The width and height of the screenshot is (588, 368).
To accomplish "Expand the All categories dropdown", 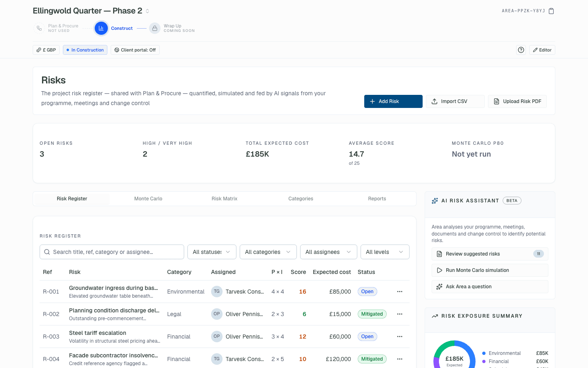I will coord(268,252).
